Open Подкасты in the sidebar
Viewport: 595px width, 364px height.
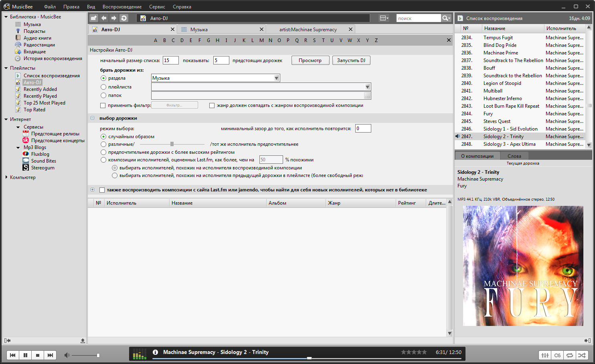pos(34,31)
